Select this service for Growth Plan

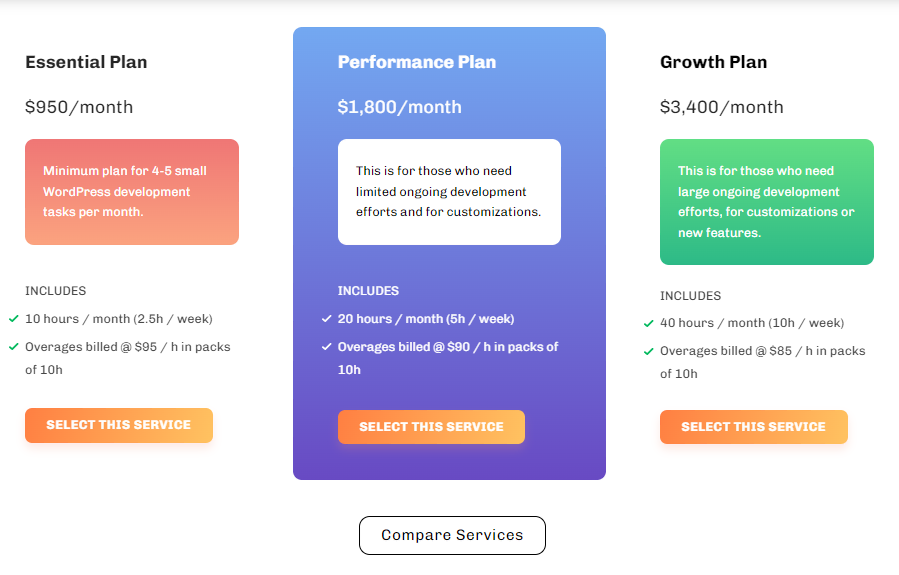point(753,427)
